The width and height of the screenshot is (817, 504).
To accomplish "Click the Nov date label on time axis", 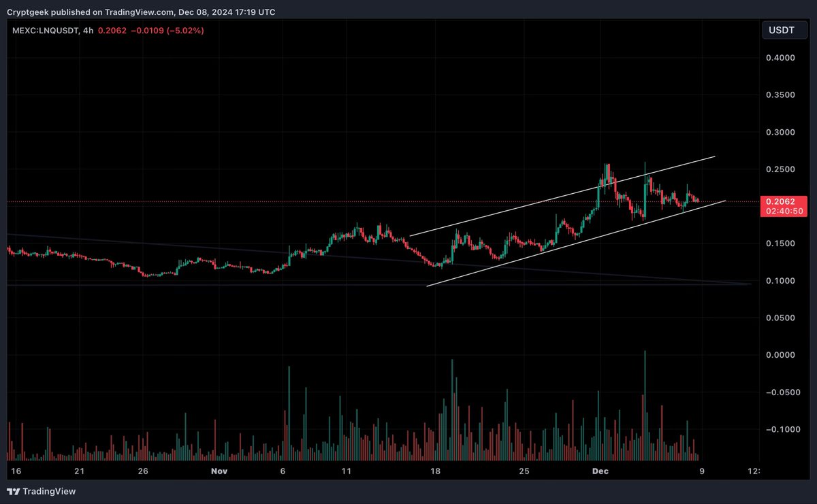I will click(219, 471).
